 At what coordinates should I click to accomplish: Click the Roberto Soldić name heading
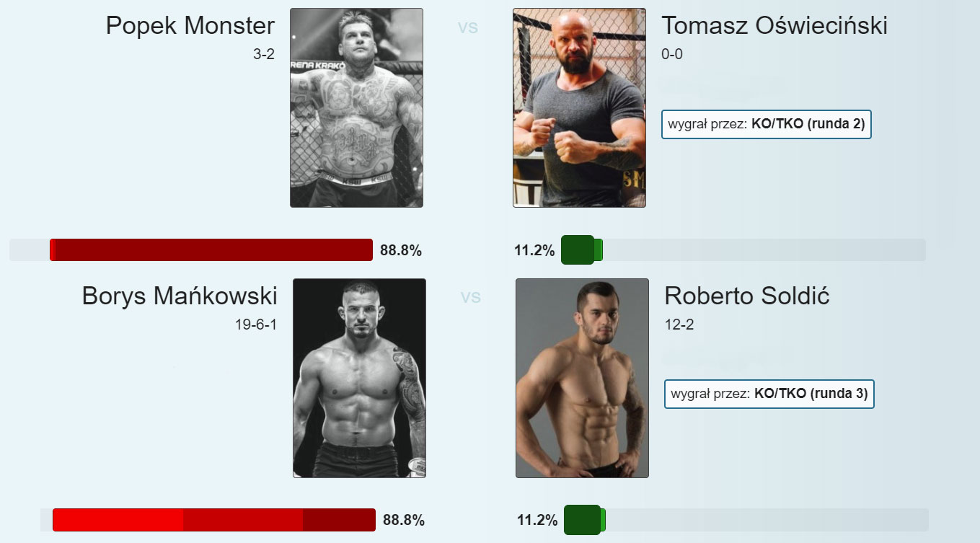point(747,296)
